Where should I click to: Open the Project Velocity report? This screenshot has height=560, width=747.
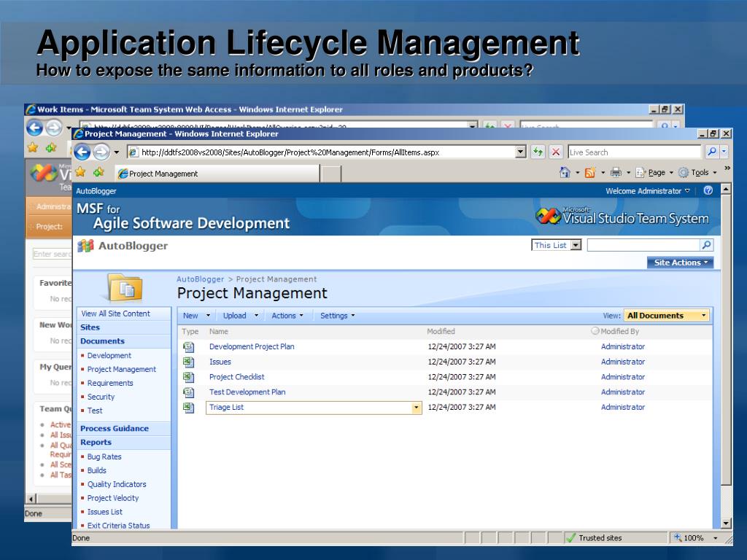113,498
